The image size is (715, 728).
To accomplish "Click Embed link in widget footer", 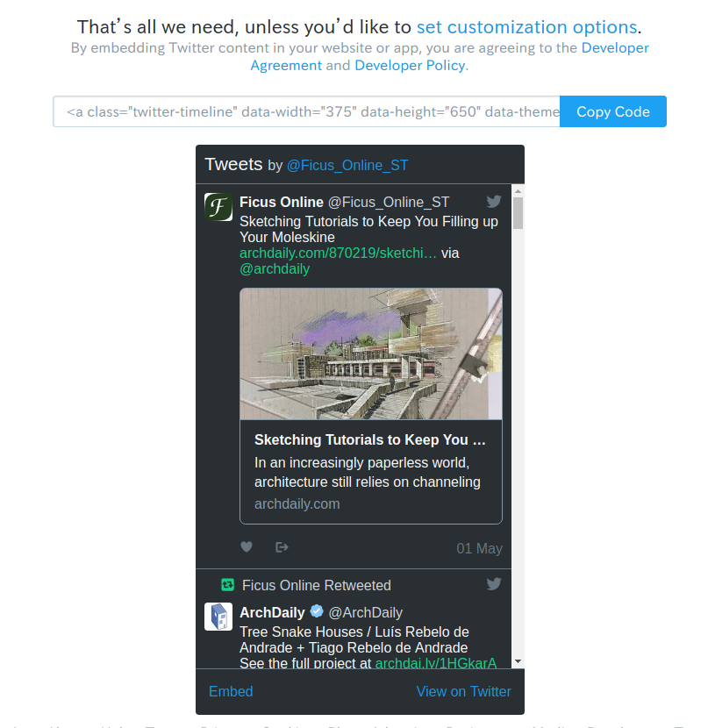I will click(231, 691).
